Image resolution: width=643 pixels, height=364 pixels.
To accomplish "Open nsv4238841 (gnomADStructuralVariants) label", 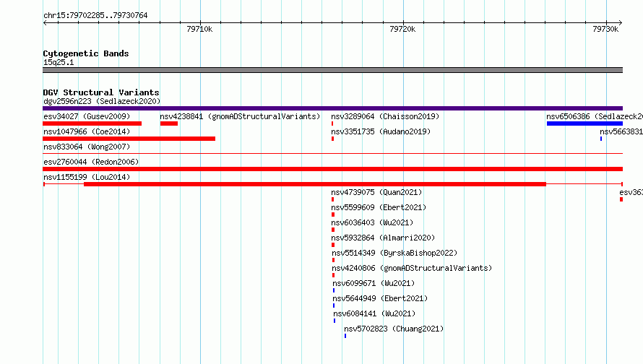I will point(240,116).
